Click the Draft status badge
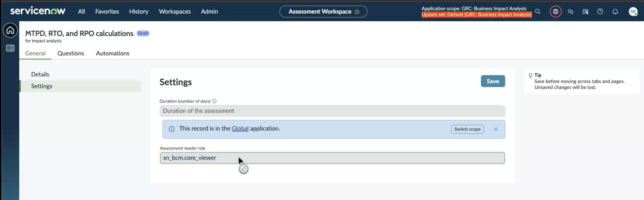This screenshot has height=200, width=644. click(x=143, y=33)
